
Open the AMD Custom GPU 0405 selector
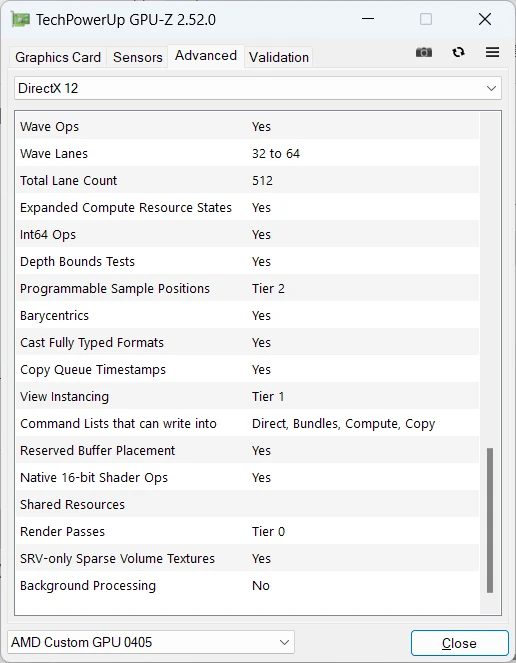(151, 642)
